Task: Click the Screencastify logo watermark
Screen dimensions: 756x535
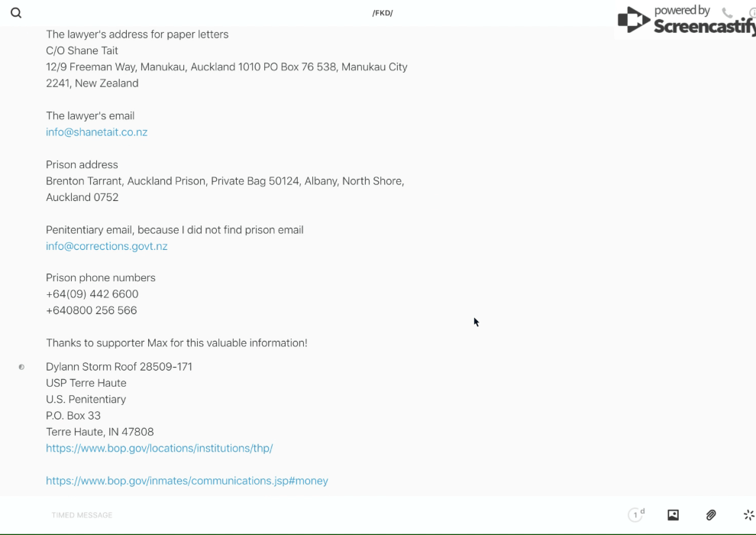Action: pyautogui.click(x=683, y=21)
